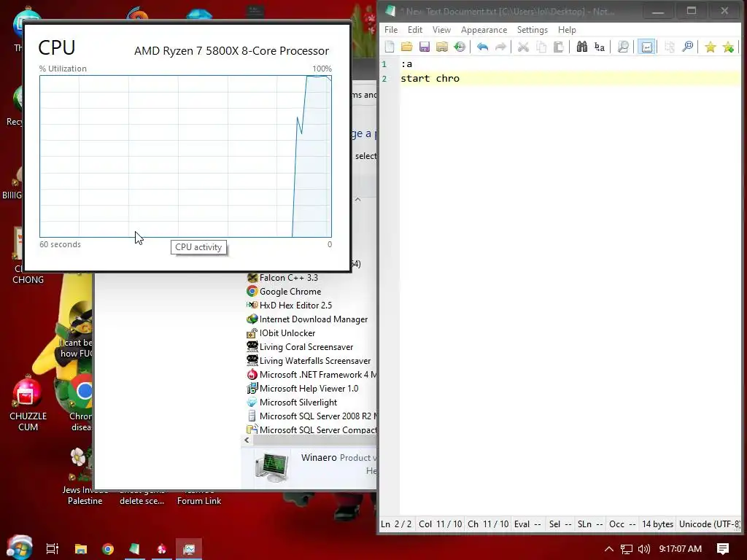Open the Appearance menu
Viewport: 747px width, 560px height.
[x=484, y=29]
